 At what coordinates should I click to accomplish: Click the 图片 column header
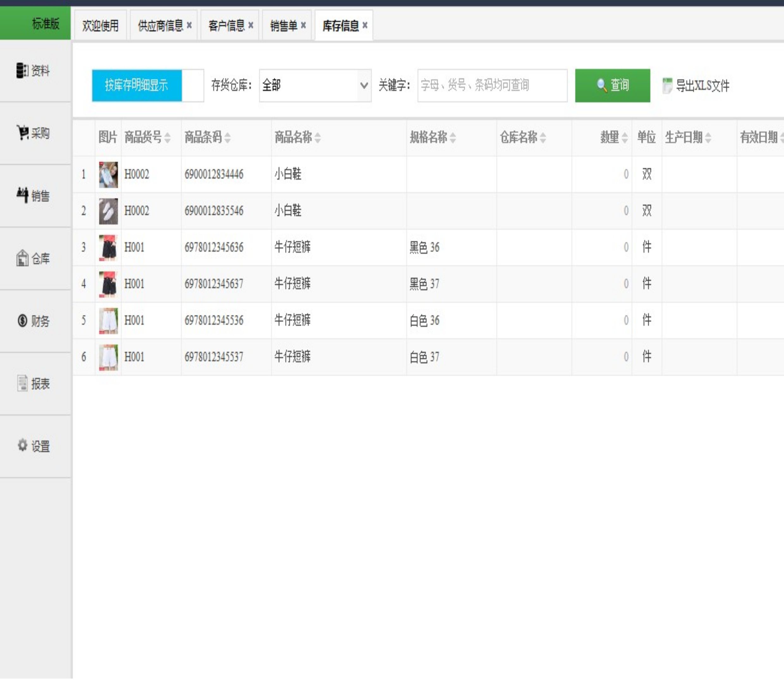point(108,137)
